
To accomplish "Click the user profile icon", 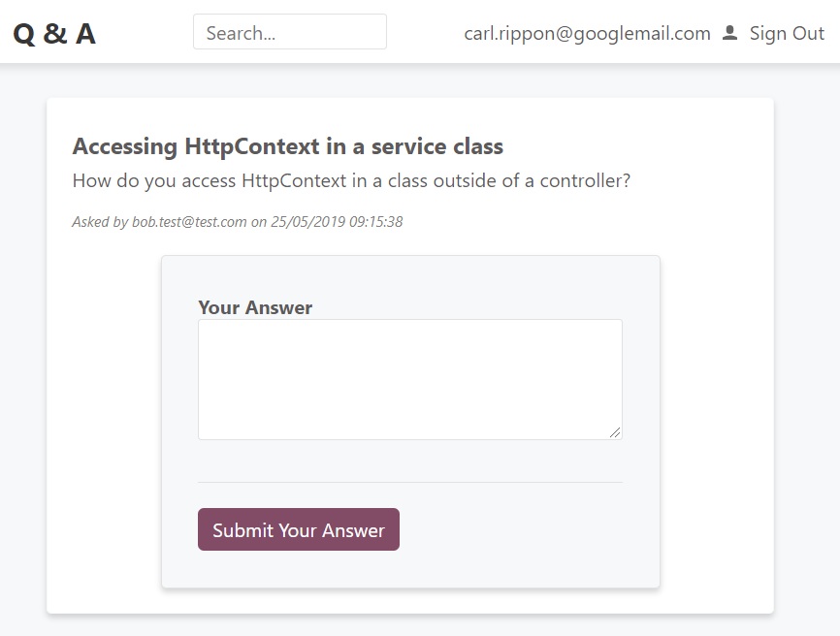I will 730,33.
